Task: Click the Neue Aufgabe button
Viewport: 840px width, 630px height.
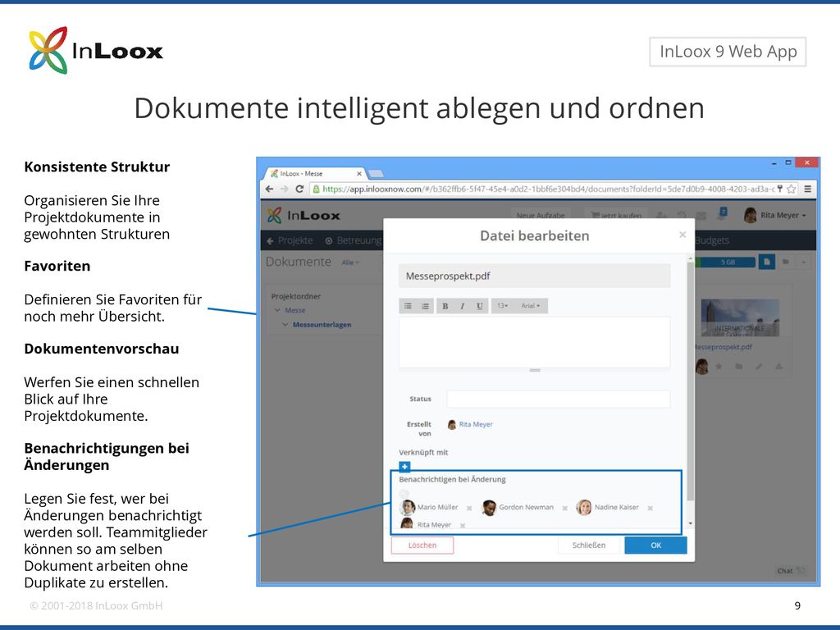Action: coord(541,216)
